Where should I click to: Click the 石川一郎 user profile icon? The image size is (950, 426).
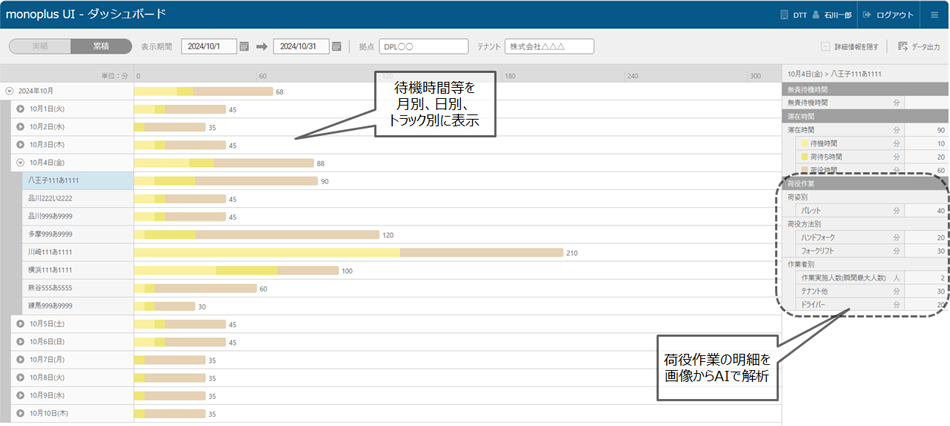point(816,15)
